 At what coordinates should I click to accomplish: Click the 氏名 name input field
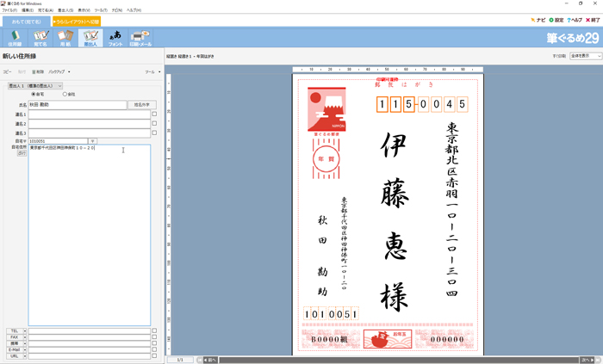click(77, 104)
